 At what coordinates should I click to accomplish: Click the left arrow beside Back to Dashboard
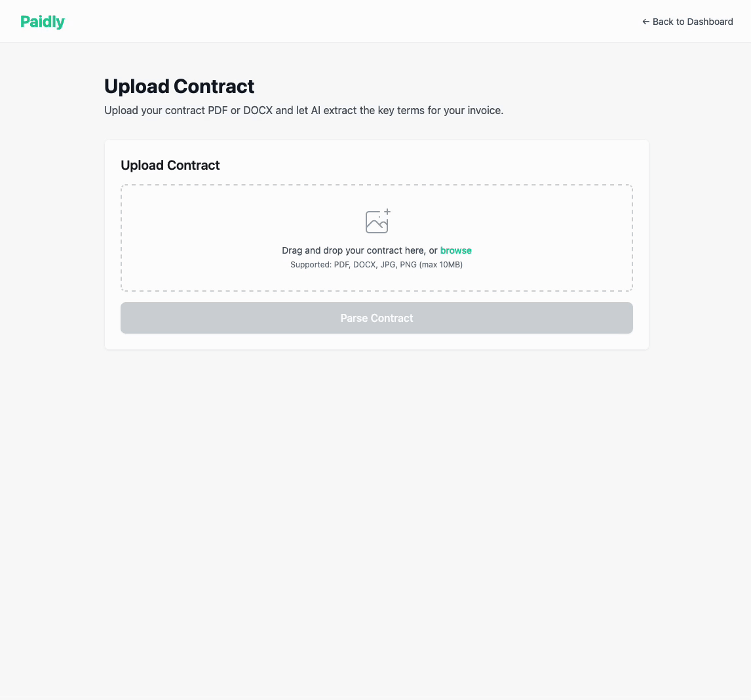point(645,22)
